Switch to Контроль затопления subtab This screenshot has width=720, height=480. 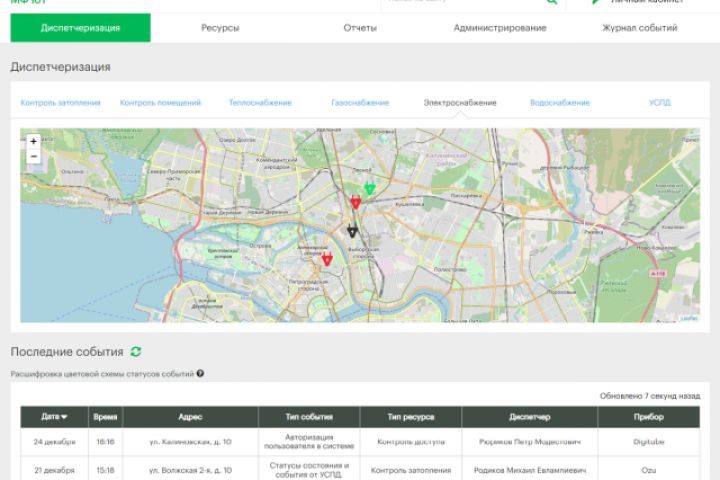click(61, 102)
